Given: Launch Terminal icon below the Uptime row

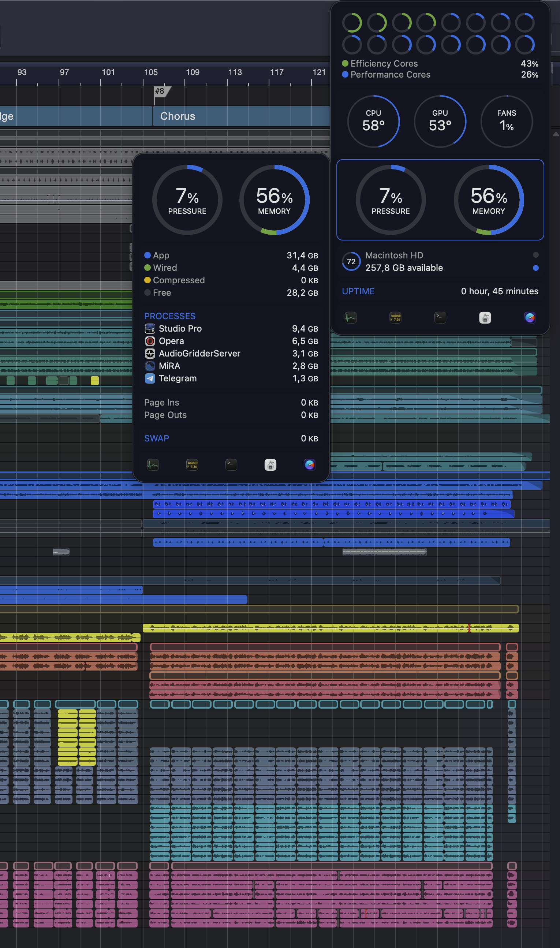Looking at the screenshot, I should point(440,318).
